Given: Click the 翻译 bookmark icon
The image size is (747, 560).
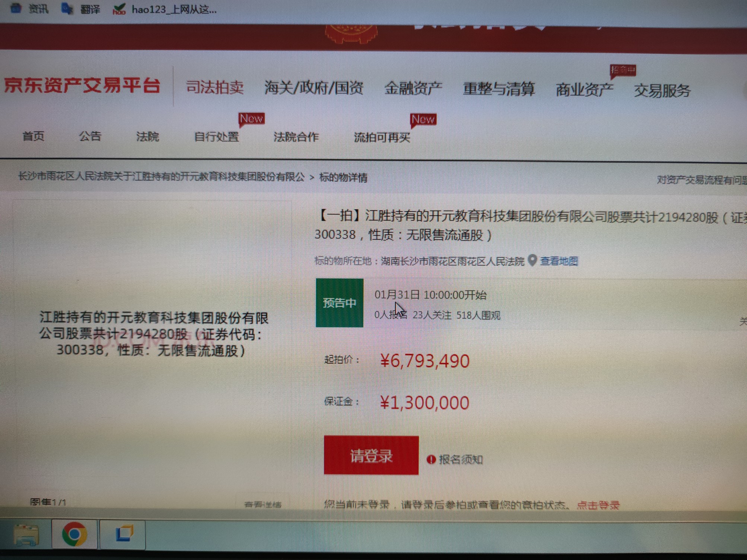Looking at the screenshot, I should (x=67, y=8).
